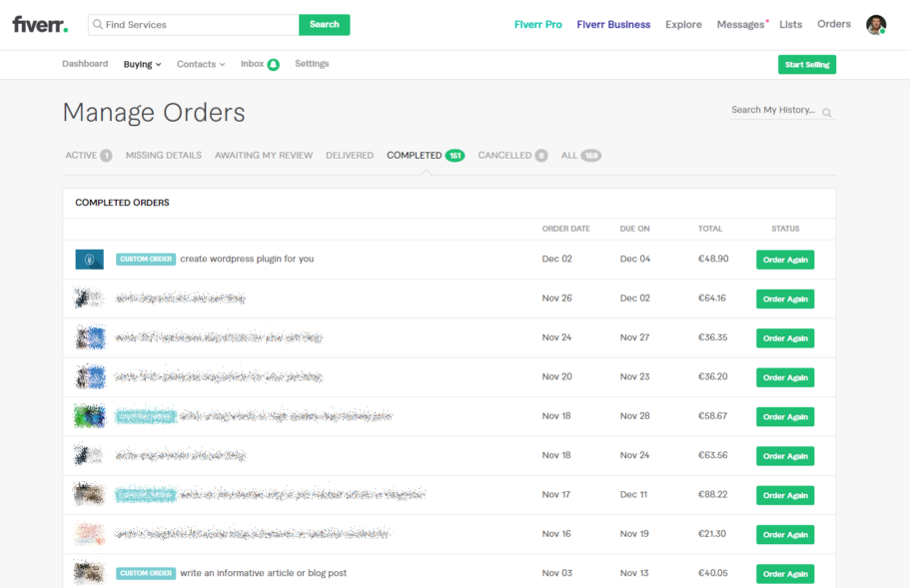This screenshot has height=588, width=910.
Task: Order Again the €36.35 order
Action: pyautogui.click(x=785, y=338)
